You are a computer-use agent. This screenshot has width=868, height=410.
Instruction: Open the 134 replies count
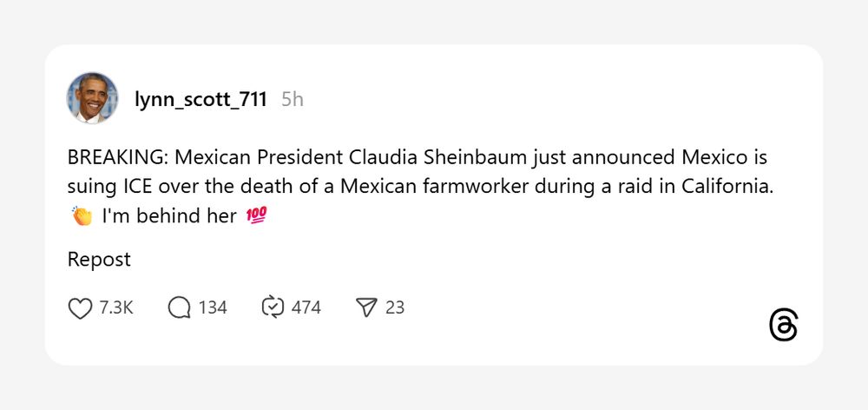pyautogui.click(x=213, y=307)
